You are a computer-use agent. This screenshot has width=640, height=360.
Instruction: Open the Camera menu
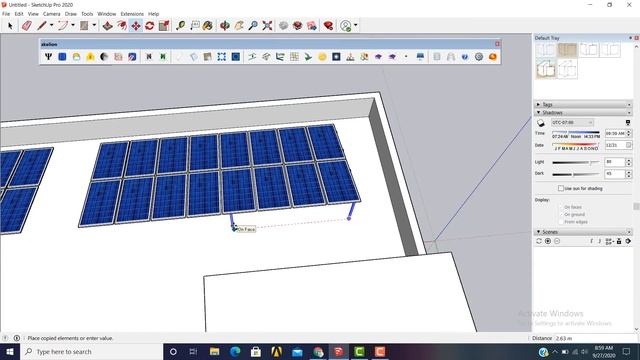point(51,14)
